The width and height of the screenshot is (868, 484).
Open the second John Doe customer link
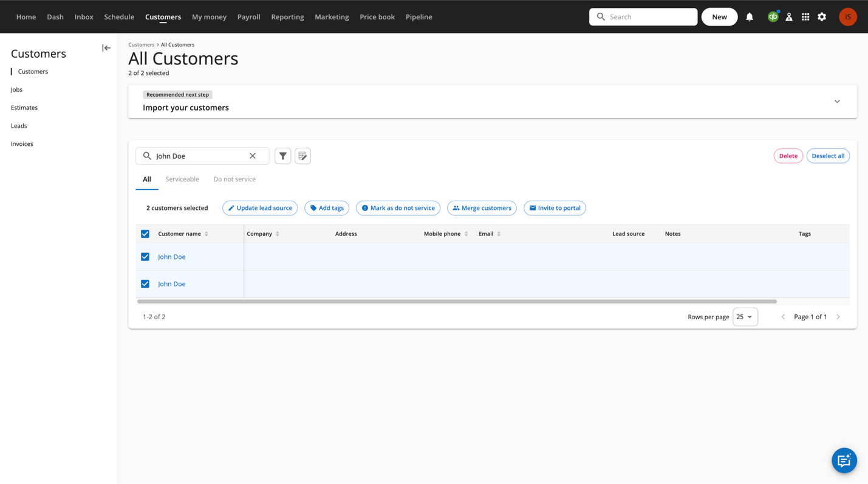point(172,284)
